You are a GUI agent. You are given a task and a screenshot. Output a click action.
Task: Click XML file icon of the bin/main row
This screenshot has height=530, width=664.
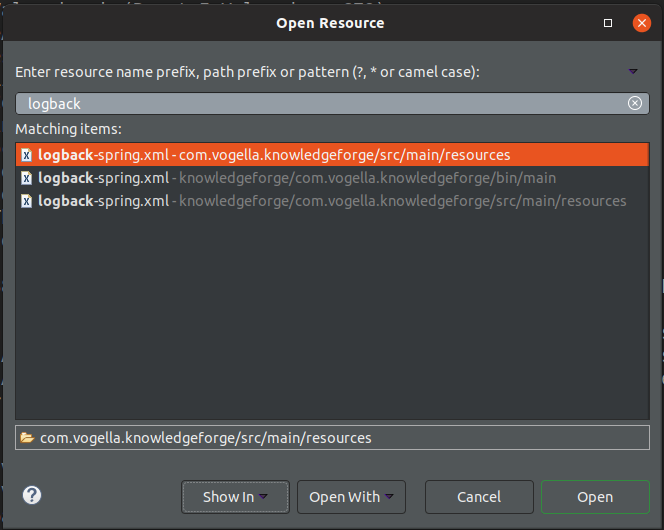(x=26, y=178)
